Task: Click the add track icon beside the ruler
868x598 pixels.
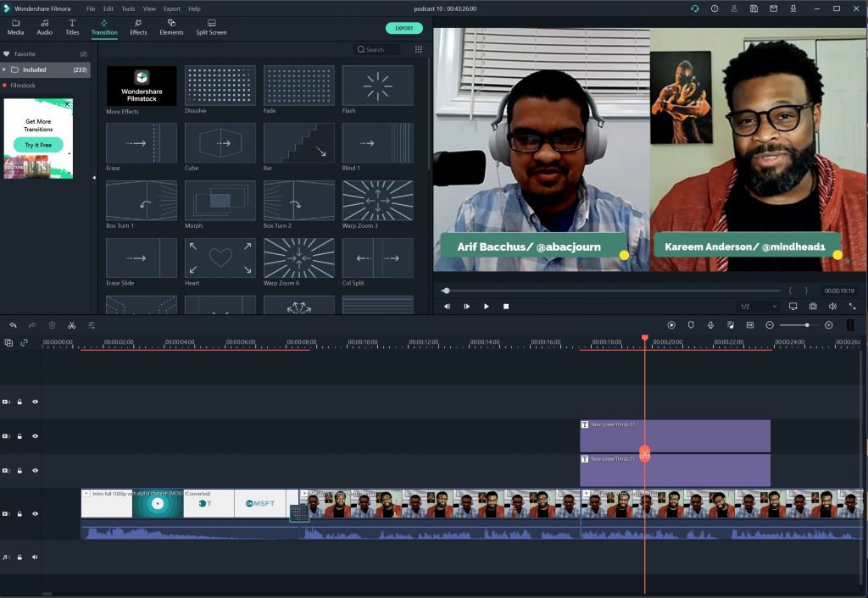Action: [x=8, y=343]
